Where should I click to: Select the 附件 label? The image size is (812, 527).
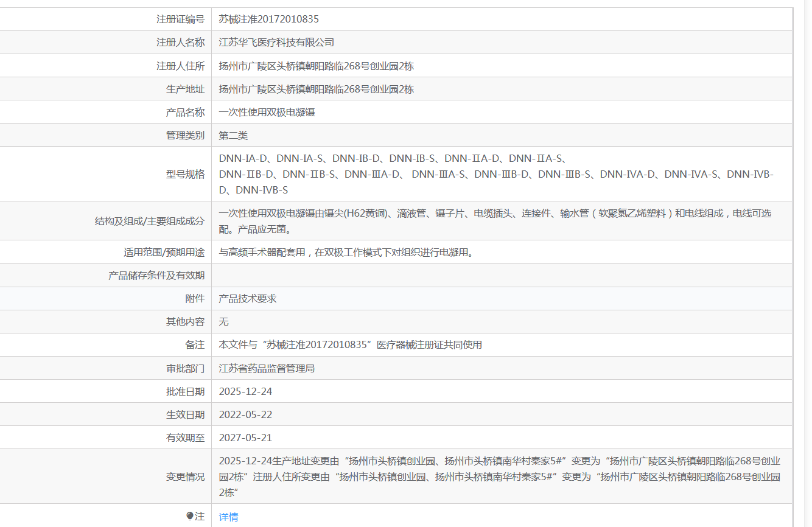195,298
